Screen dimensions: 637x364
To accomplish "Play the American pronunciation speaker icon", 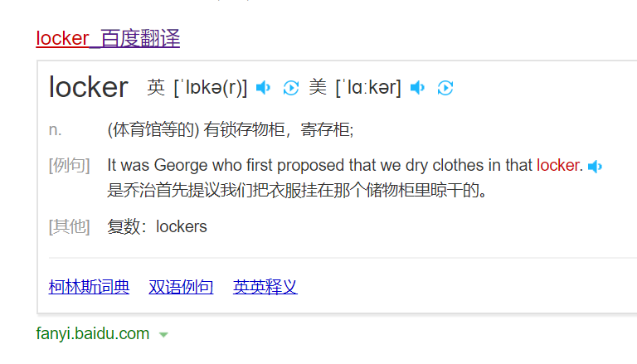I will pyautogui.click(x=418, y=88).
